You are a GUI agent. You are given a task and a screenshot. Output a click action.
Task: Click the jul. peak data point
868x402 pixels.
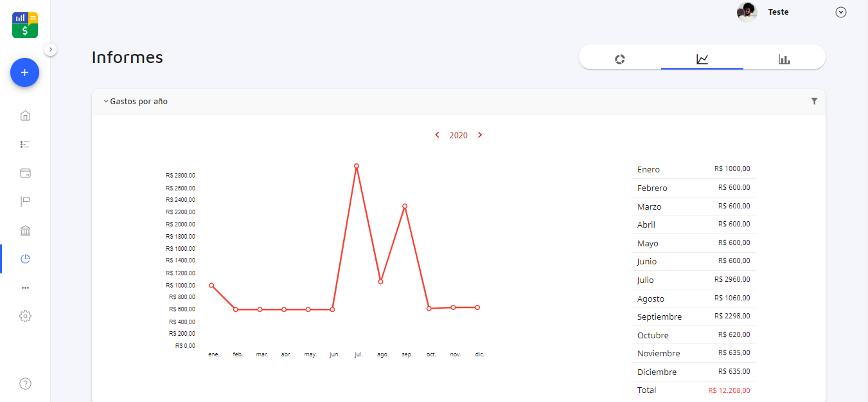point(356,166)
